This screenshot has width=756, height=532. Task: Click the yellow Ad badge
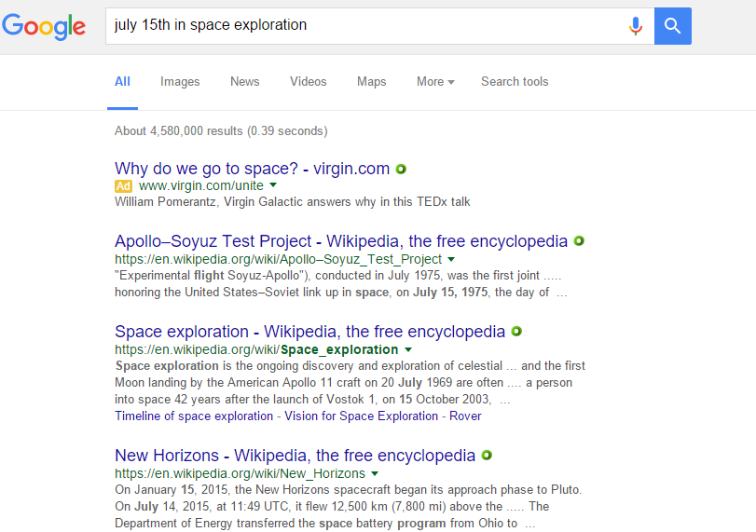(123, 186)
